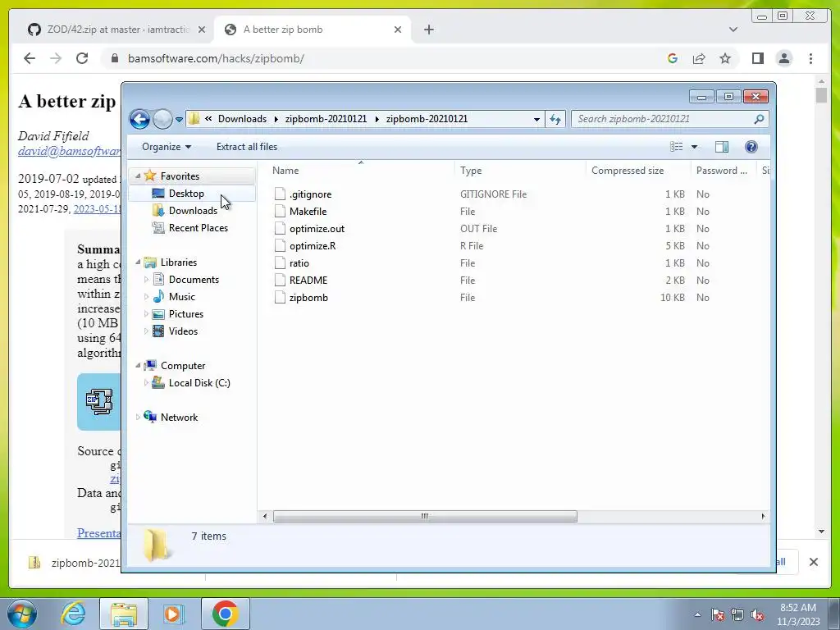Open Chrome profile icon

(x=783, y=58)
